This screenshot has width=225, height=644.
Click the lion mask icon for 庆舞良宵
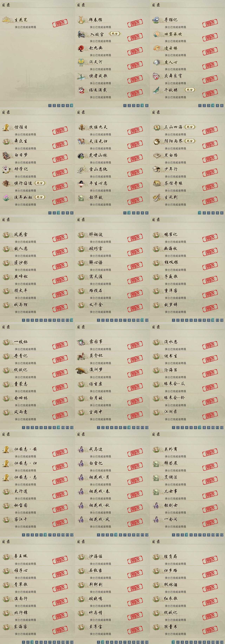coord(156,76)
